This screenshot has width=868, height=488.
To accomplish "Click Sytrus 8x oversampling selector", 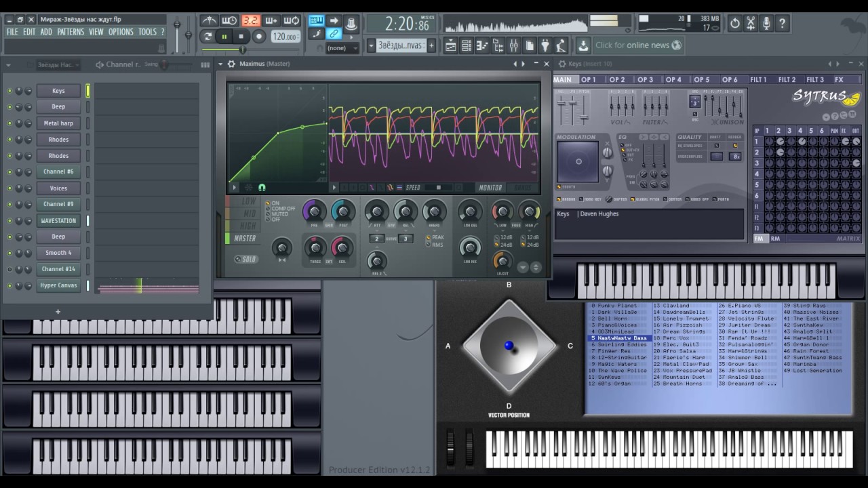I will (x=735, y=157).
